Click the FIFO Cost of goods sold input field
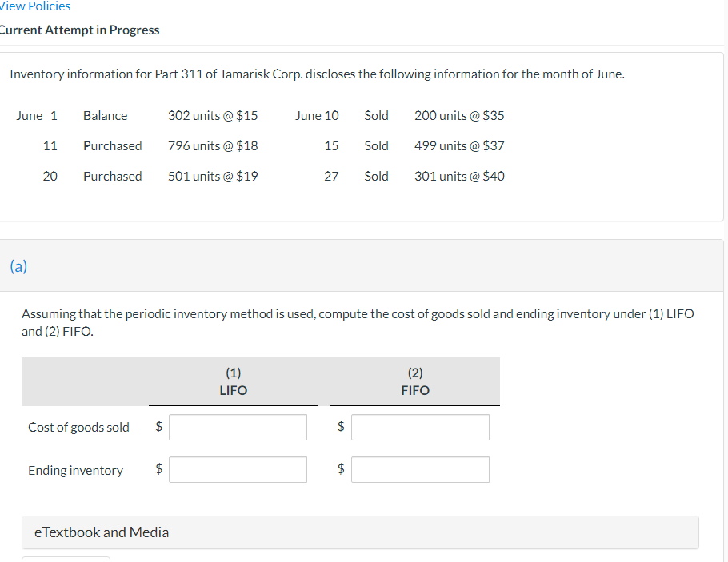This screenshot has width=728, height=562. tap(420, 427)
